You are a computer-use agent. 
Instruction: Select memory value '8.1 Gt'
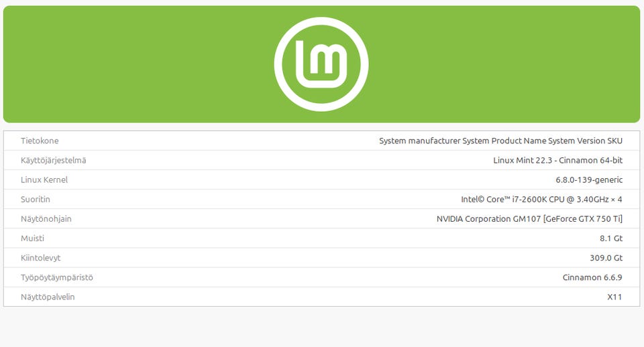click(611, 238)
